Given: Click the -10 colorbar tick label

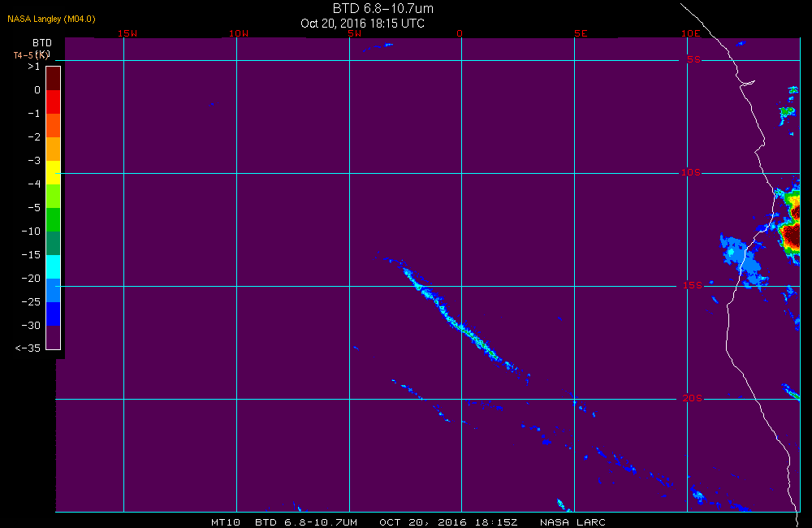Looking at the screenshot, I should pos(31,231).
